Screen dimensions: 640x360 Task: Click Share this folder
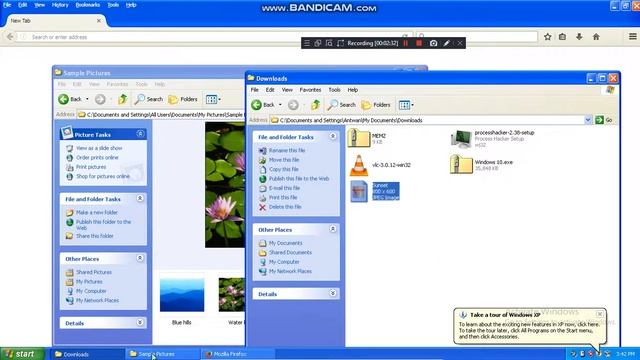[95, 236]
